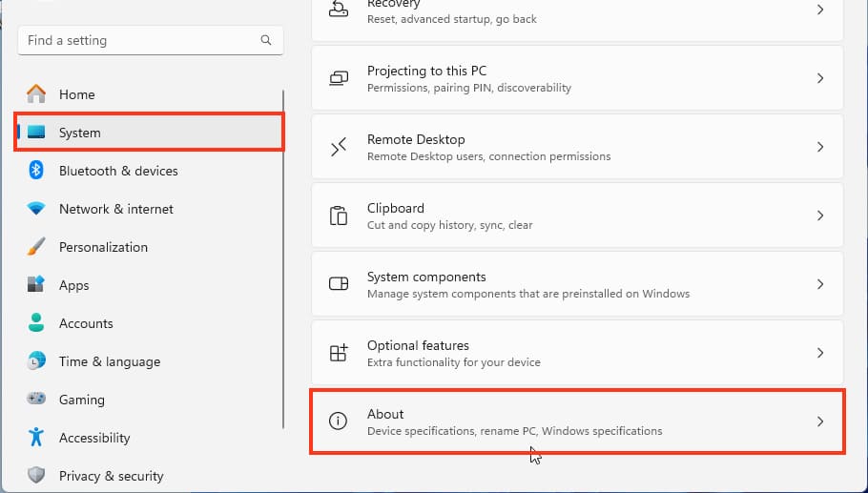This screenshot has width=868, height=493.
Task: Click the Find a setting search box
Action: (x=138, y=41)
